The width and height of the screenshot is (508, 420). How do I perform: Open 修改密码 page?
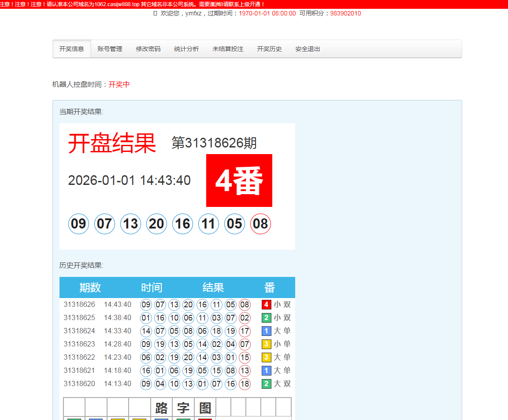(x=148, y=49)
